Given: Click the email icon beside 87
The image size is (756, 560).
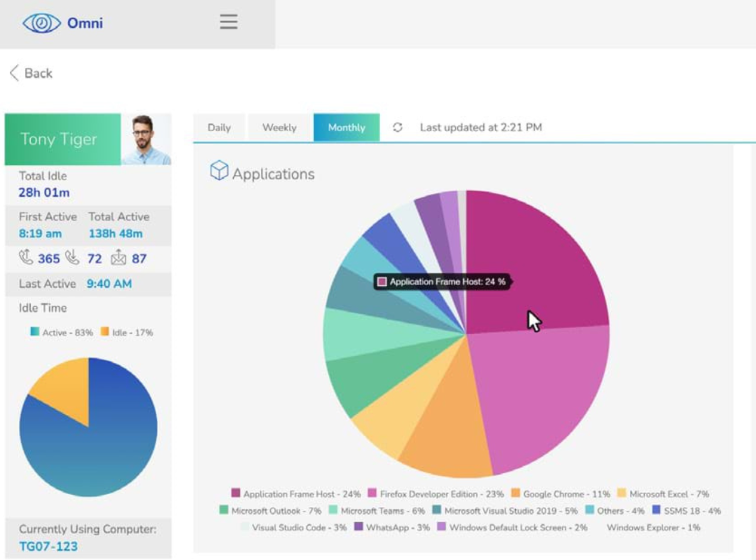Looking at the screenshot, I should pos(118,258).
